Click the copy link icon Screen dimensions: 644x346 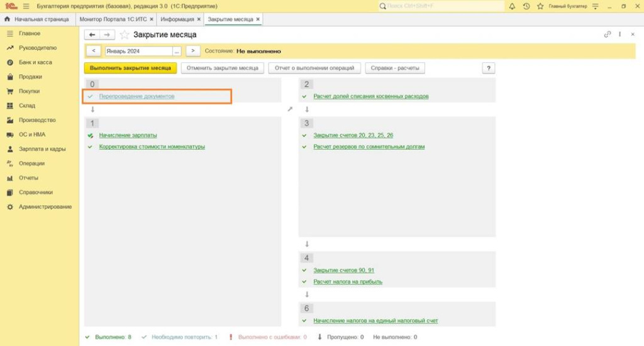(x=607, y=35)
